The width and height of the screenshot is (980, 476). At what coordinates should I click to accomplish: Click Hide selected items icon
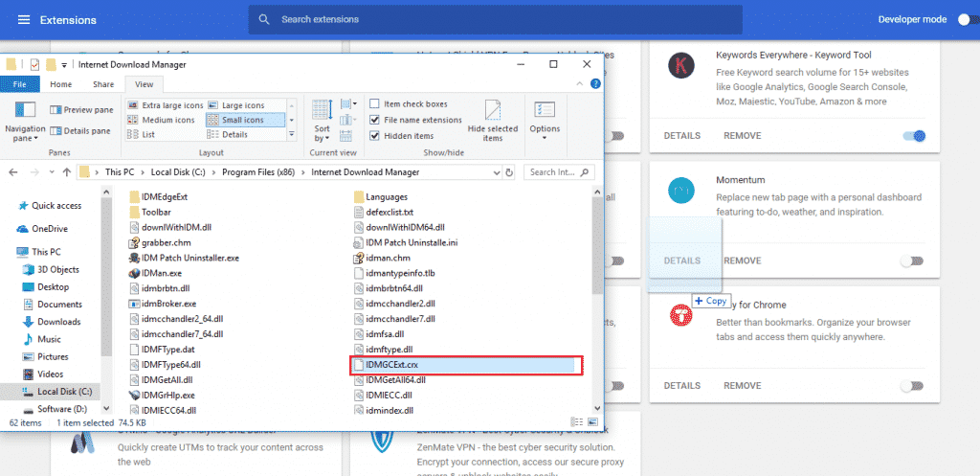point(493,115)
